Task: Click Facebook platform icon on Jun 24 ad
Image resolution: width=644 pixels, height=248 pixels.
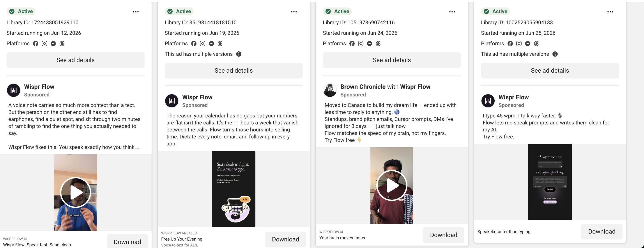Action: pyautogui.click(x=352, y=44)
